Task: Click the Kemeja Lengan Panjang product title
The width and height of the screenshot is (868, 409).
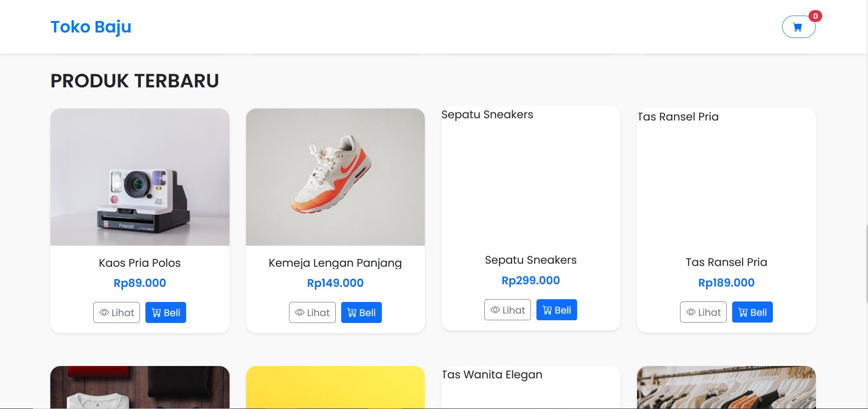Action: pos(335,263)
